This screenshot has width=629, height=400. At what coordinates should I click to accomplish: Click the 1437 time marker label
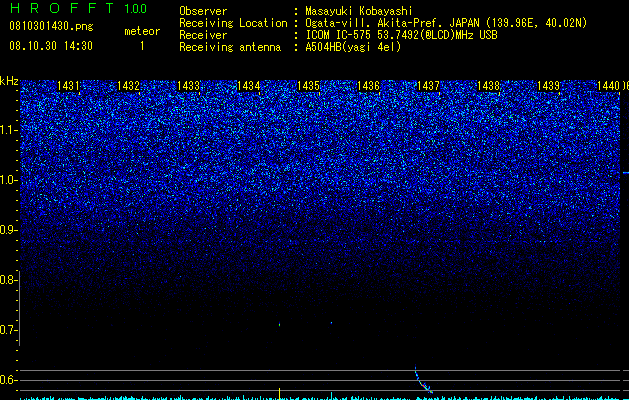click(x=428, y=86)
